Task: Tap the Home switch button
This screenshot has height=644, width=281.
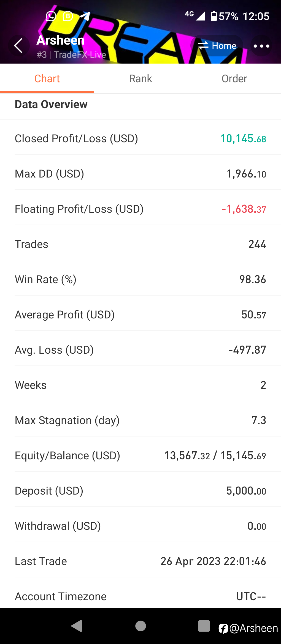Action: coord(217,46)
